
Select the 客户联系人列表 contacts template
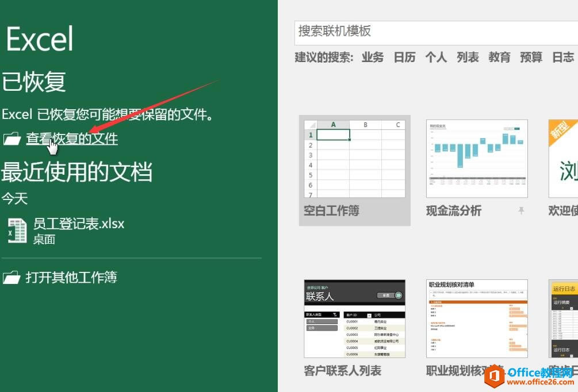[x=354, y=319]
